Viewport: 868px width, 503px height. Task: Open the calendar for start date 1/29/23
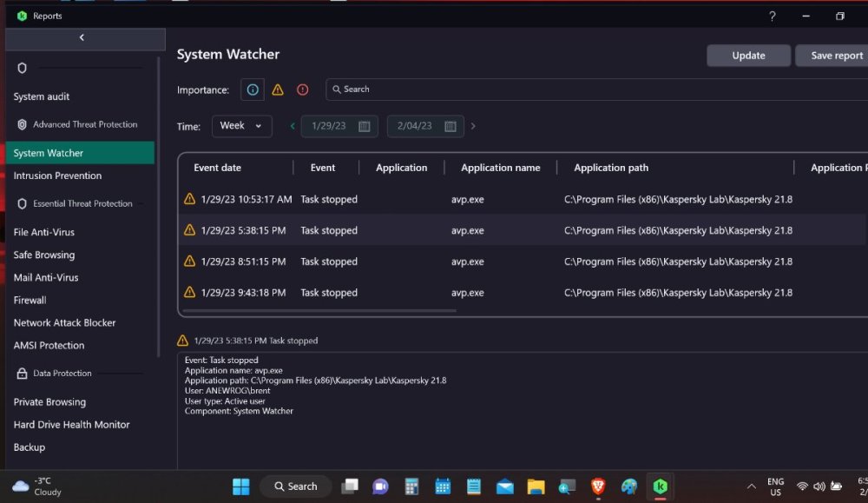pyautogui.click(x=365, y=126)
